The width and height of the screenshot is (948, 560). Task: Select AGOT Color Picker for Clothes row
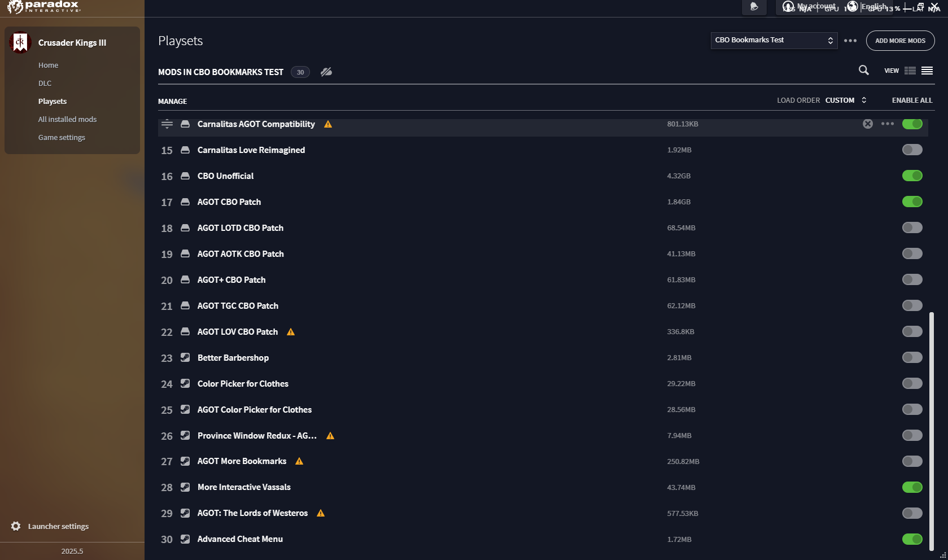tap(543, 410)
